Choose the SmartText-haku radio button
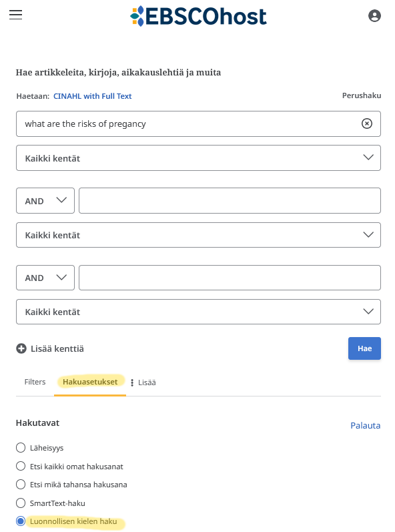This screenshot has width=395, height=532. pyautogui.click(x=21, y=503)
